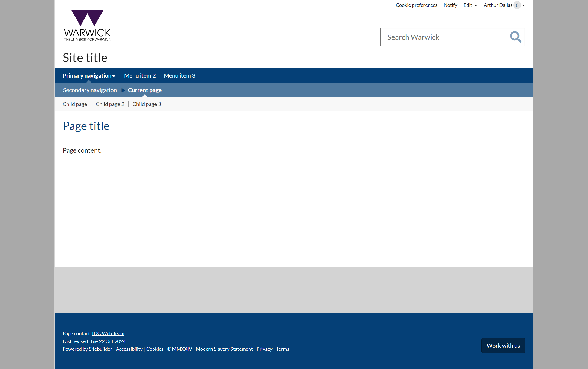Viewport: 588px width, 369px height.
Task: Click the Site title heading
Action: (x=85, y=58)
